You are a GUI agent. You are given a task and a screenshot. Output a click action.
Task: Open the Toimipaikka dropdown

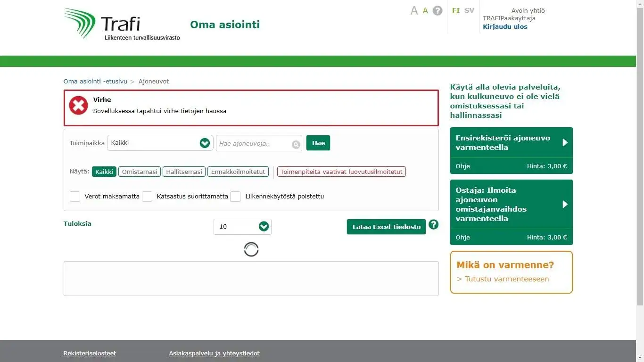(x=160, y=143)
